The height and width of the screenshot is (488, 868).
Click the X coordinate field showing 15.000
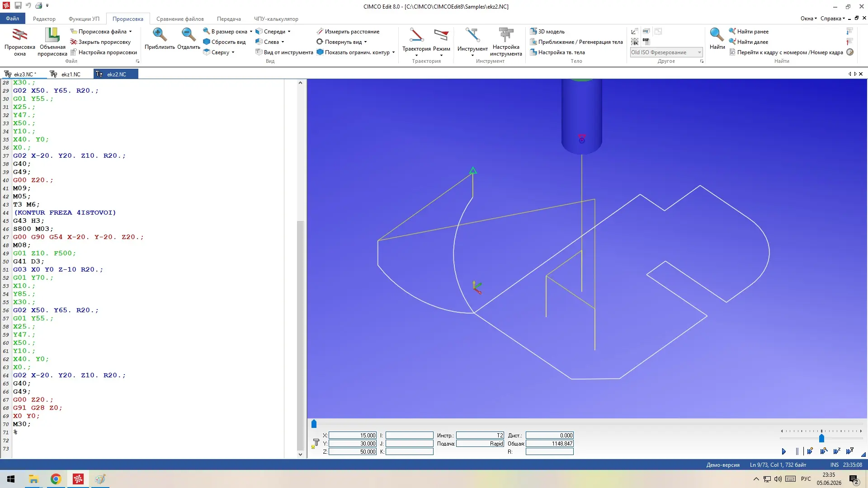tap(353, 435)
